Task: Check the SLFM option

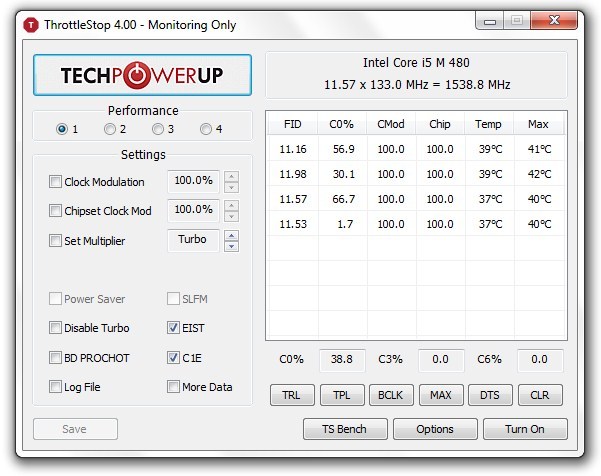Action: click(173, 299)
